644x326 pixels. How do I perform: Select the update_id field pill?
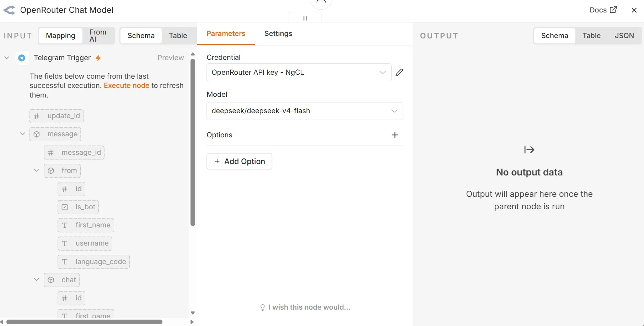tap(57, 116)
